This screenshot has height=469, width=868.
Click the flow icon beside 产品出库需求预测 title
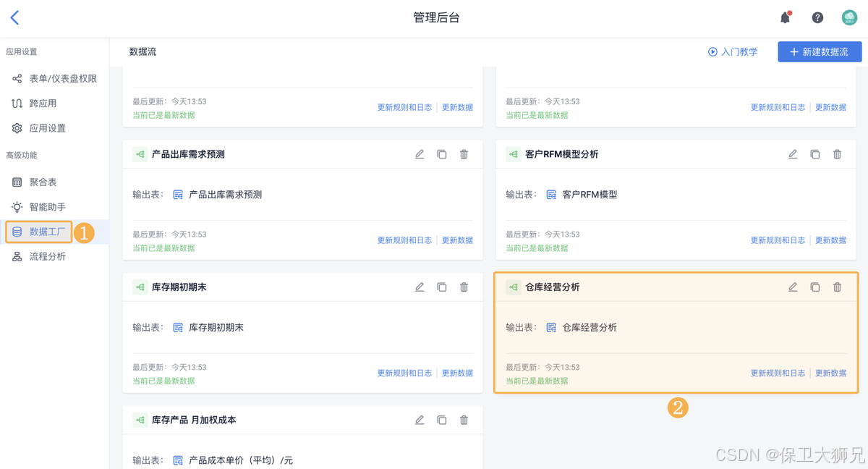pos(140,154)
